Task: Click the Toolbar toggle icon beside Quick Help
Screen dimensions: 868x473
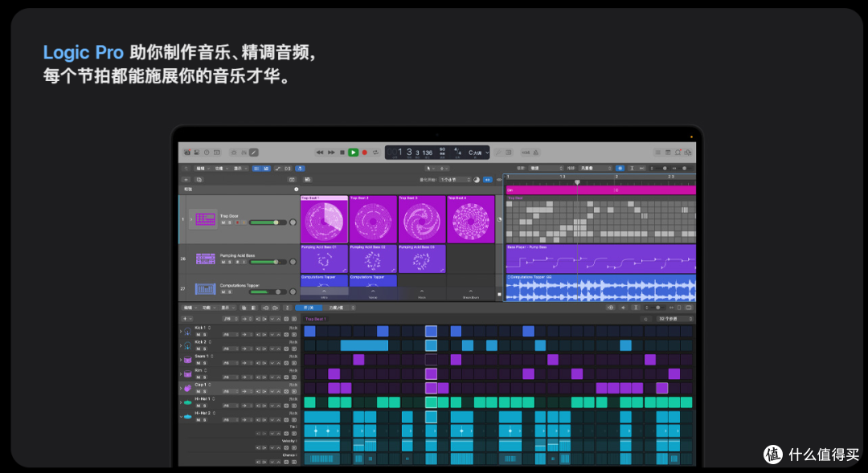Action: [x=217, y=153]
